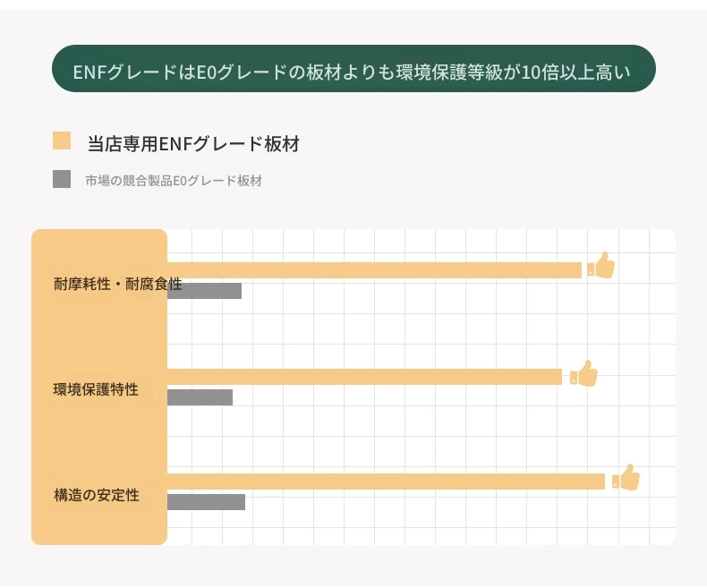Click thumbs-up icon beside 環境保護特性 bar
The height and width of the screenshot is (588, 707).
tap(584, 373)
